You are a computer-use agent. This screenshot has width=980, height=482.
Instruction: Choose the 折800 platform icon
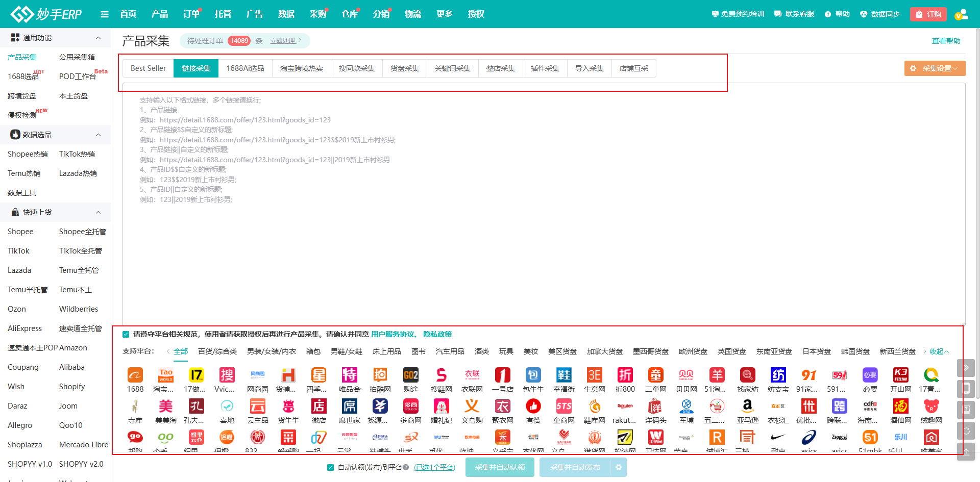pos(625,375)
